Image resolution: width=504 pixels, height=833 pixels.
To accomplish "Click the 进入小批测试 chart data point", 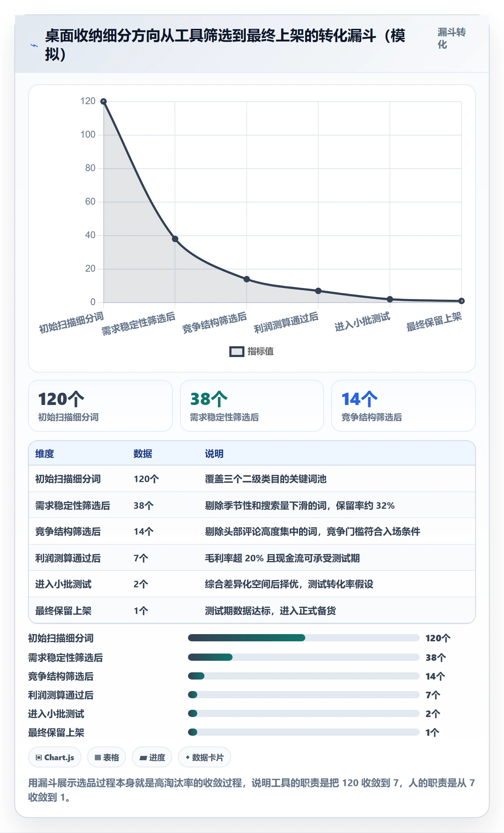I will tap(390, 299).
